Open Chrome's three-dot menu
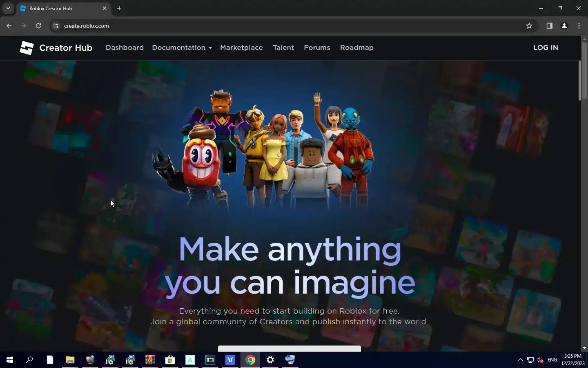The height and width of the screenshot is (368, 588). pyautogui.click(x=579, y=26)
